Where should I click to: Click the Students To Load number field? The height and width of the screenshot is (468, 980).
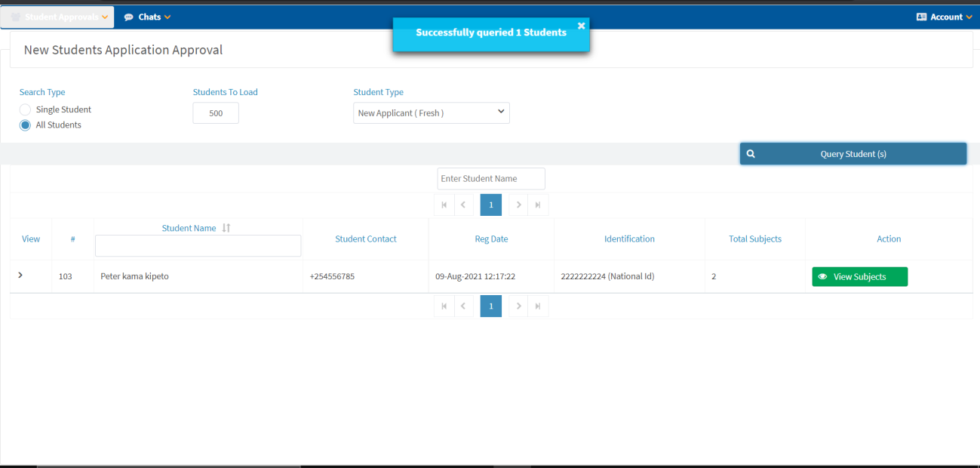pyautogui.click(x=216, y=113)
